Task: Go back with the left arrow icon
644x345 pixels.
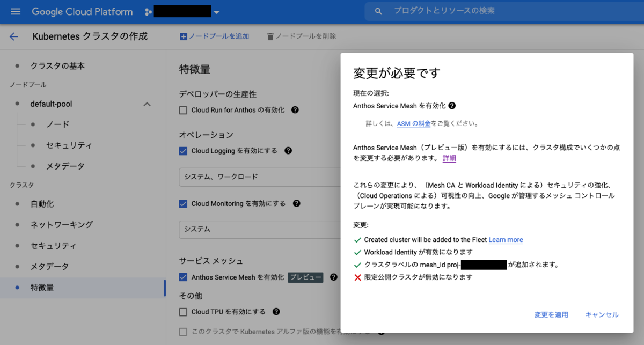Action: coord(14,36)
